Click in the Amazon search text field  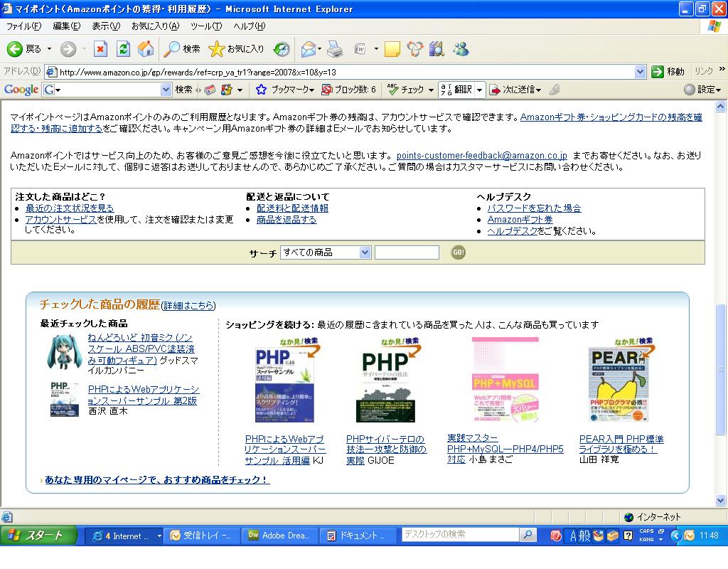tap(407, 252)
